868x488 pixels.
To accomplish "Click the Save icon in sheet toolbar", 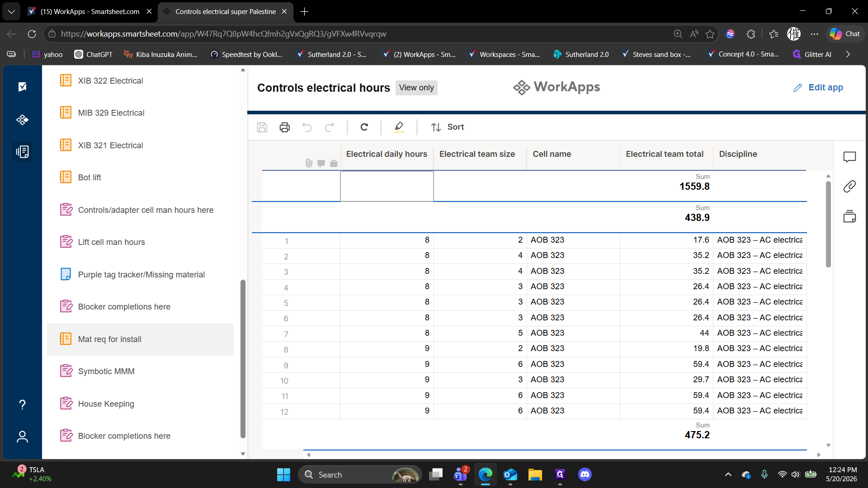I will tap(262, 127).
